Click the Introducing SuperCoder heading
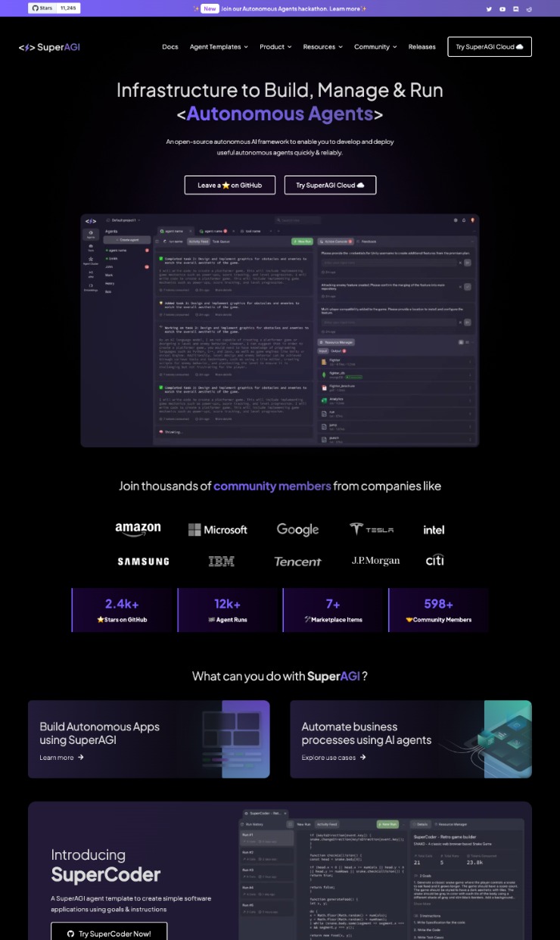Screen dimensions: 560x940 (106, 865)
